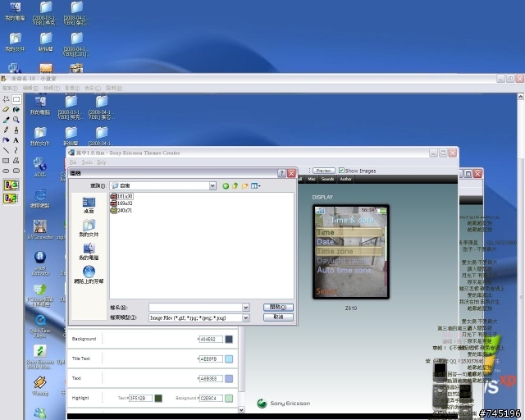Activate the Magnifier tool in Paint
525x420 pixels.
pos(16,120)
